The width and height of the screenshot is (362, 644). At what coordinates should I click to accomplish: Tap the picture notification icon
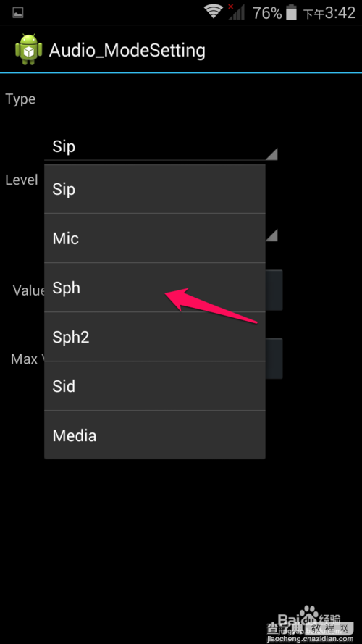(17, 14)
